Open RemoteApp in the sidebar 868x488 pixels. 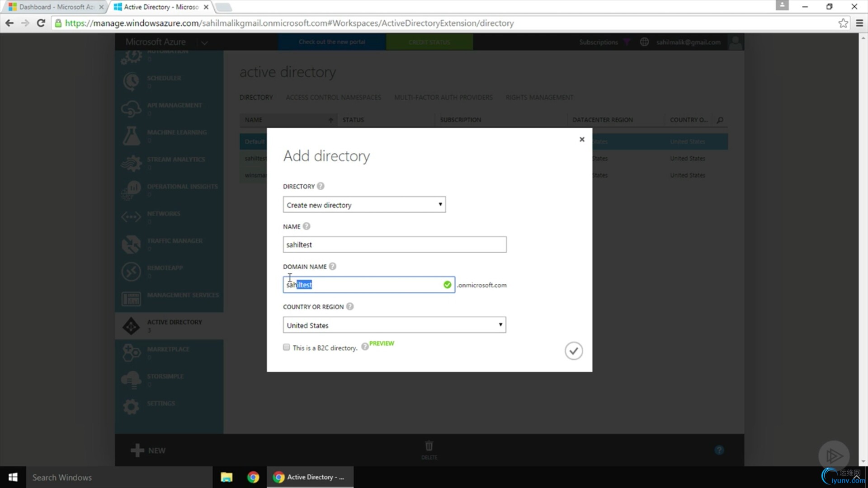click(x=169, y=271)
